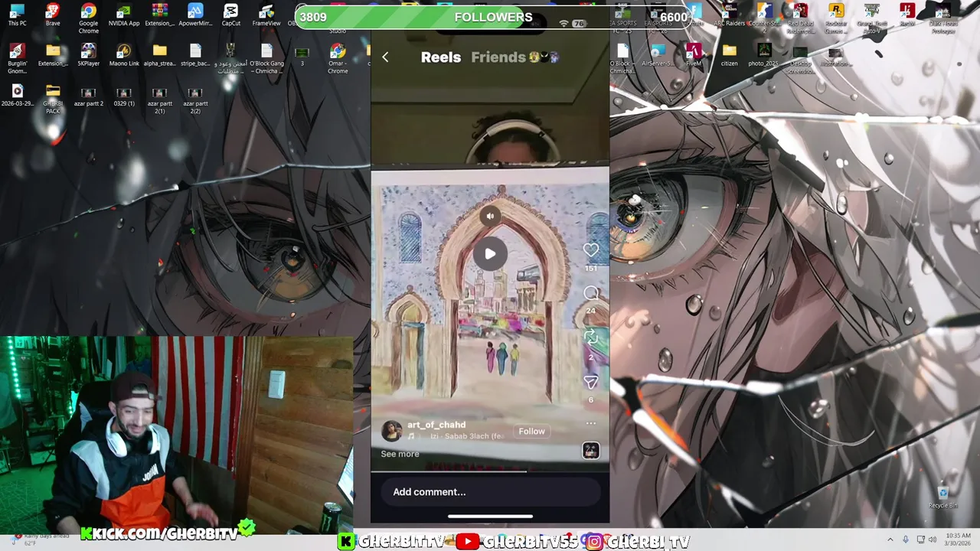The height and width of the screenshot is (551, 980).
Task: Open the 2026-03-29 media file
Action: tap(17, 96)
